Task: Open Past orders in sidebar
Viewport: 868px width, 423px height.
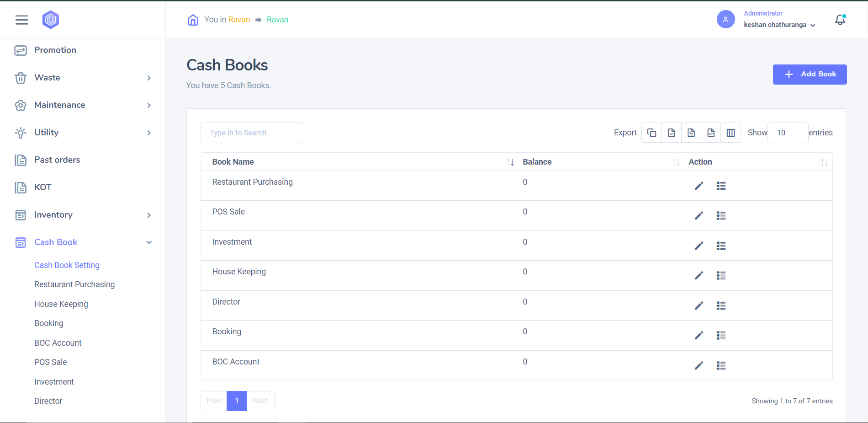Action: (x=57, y=160)
